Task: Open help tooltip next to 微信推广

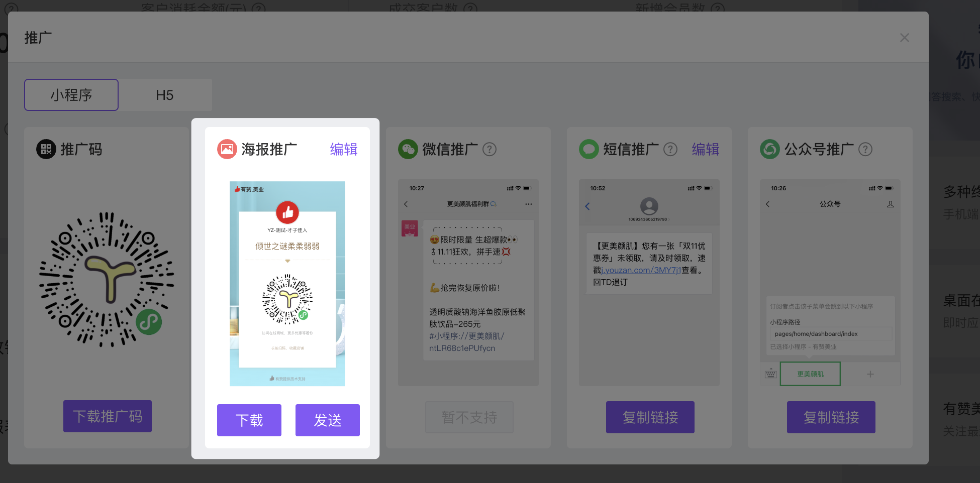Action: (489, 149)
